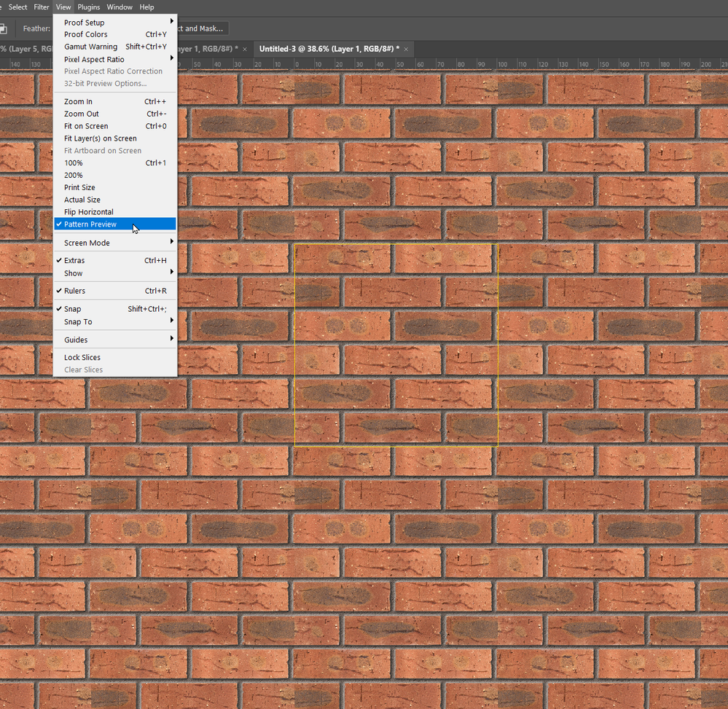Open the Filter menu

(42, 7)
